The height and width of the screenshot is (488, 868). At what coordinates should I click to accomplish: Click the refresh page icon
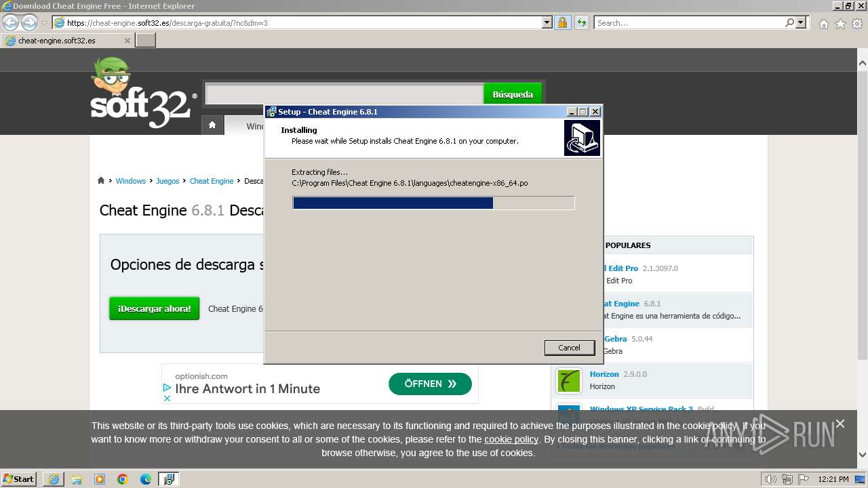click(x=581, y=22)
